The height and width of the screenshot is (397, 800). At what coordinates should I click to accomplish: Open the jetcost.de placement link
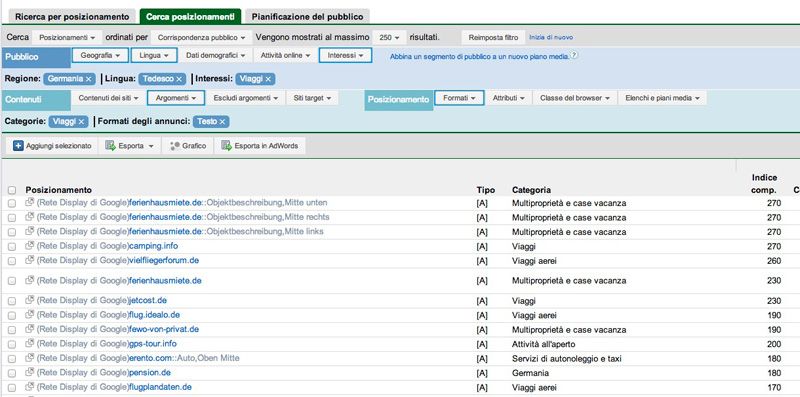(x=148, y=300)
